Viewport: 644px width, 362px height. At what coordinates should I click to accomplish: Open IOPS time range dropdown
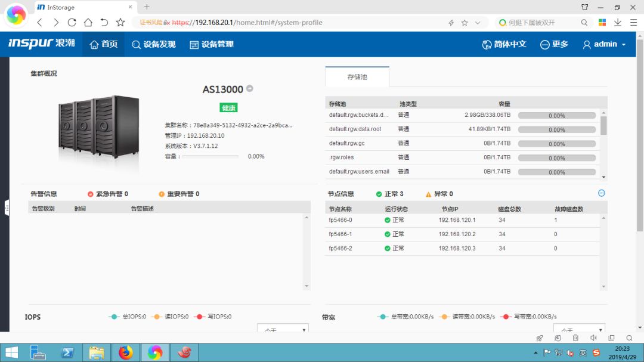[283, 329]
